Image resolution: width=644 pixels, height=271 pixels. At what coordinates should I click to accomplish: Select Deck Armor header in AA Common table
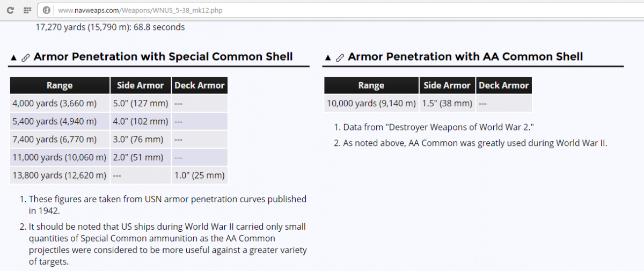point(504,85)
